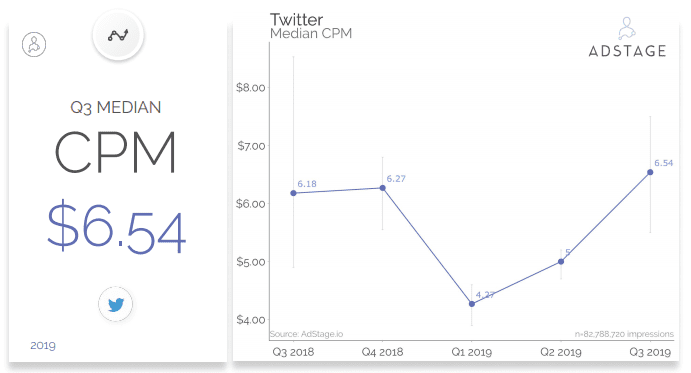Click the 6.54 chart value label
691x373 pixels.
pos(664,163)
